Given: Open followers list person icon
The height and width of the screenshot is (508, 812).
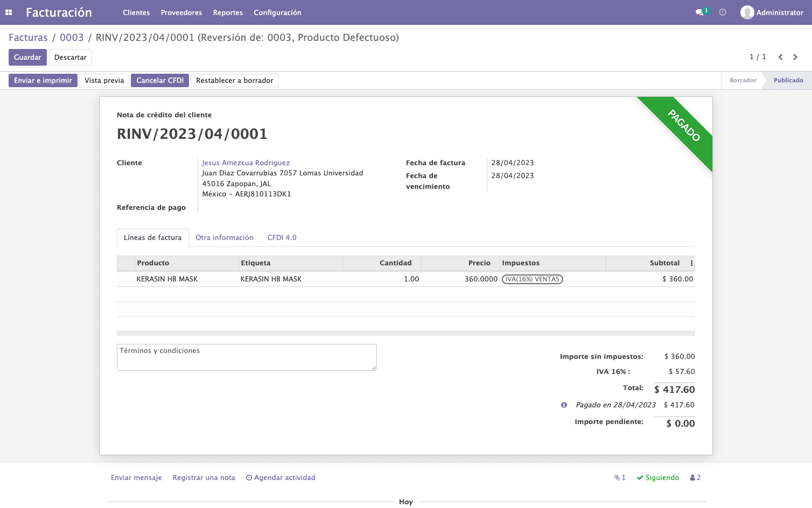Looking at the screenshot, I should (x=695, y=477).
